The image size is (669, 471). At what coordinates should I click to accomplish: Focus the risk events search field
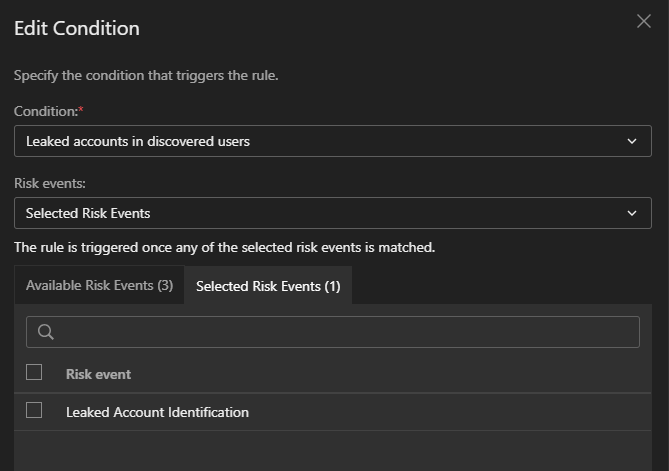(x=340, y=332)
